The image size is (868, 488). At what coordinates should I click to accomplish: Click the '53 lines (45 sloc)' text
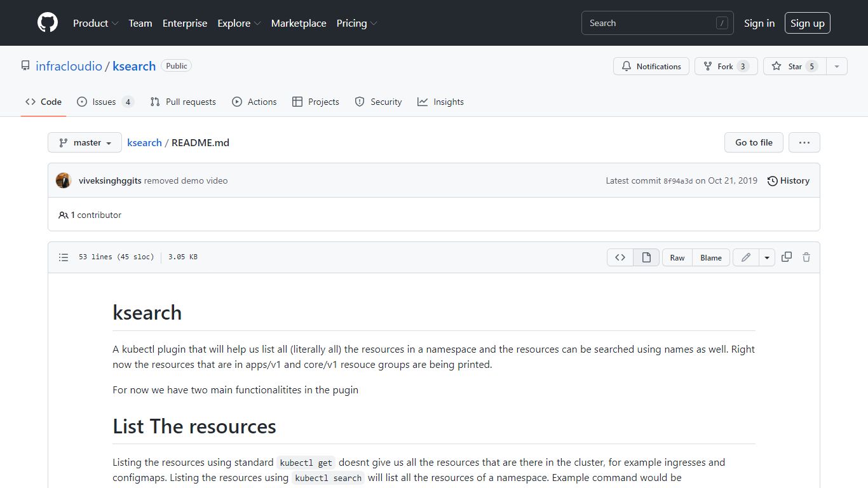116,257
